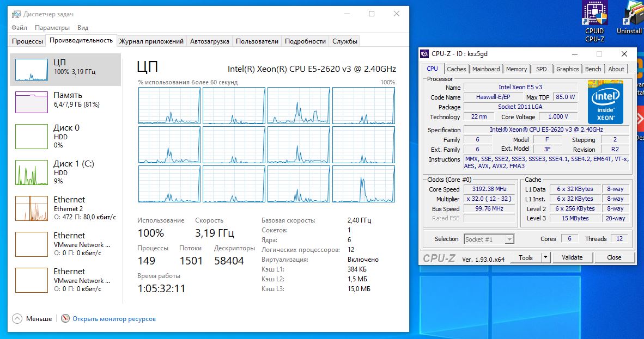Click the Task Manager title bar icon
This screenshot has width=644, height=339.
pos(16,14)
